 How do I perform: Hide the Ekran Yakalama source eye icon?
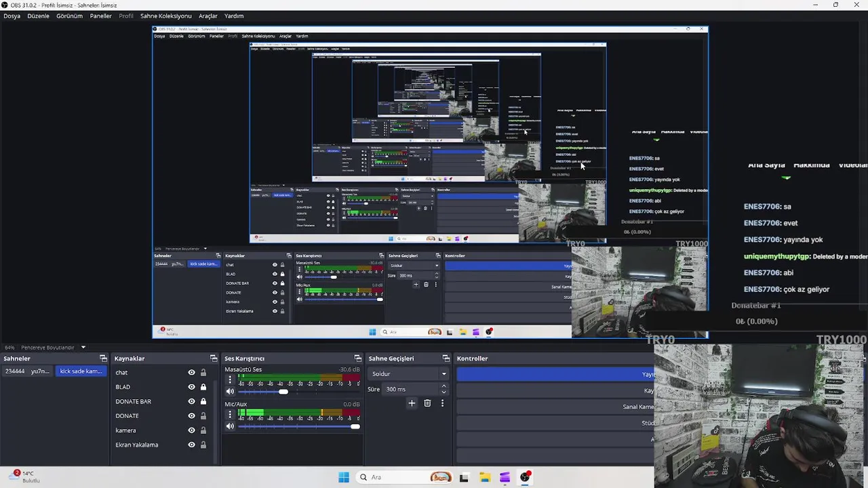(191, 445)
